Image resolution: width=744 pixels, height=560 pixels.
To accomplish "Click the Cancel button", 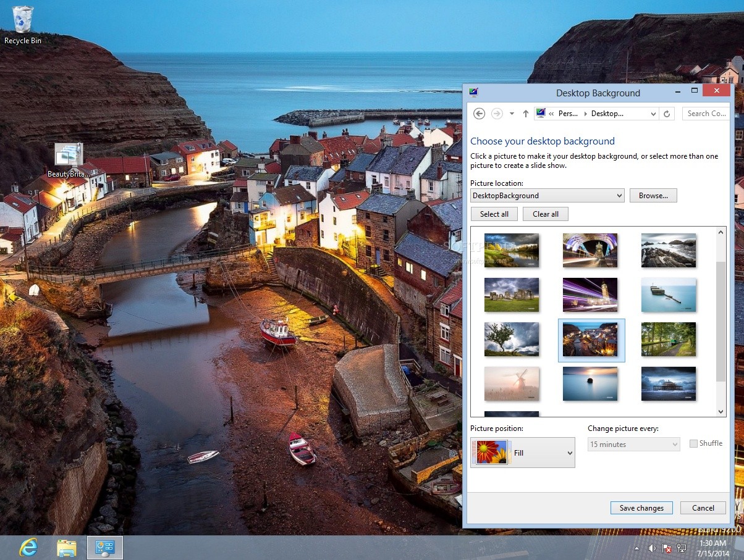I will click(703, 508).
